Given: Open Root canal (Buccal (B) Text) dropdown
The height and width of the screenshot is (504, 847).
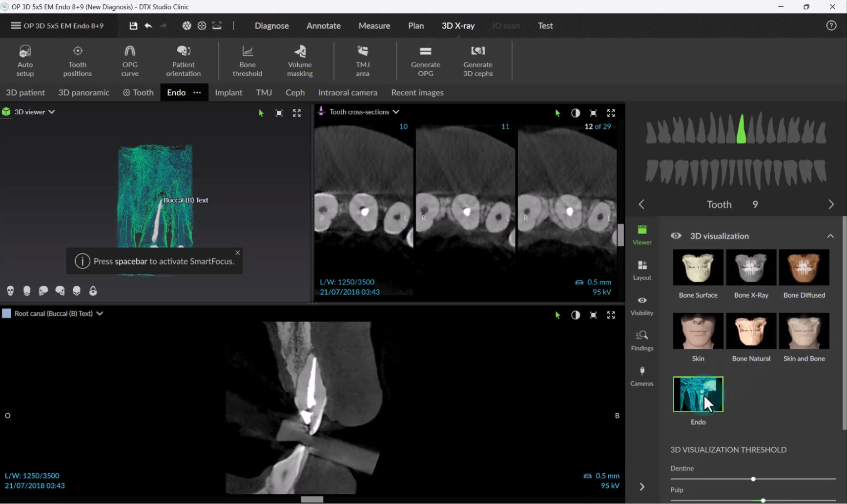Looking at the screenshot, I should (x=100, y=313).
